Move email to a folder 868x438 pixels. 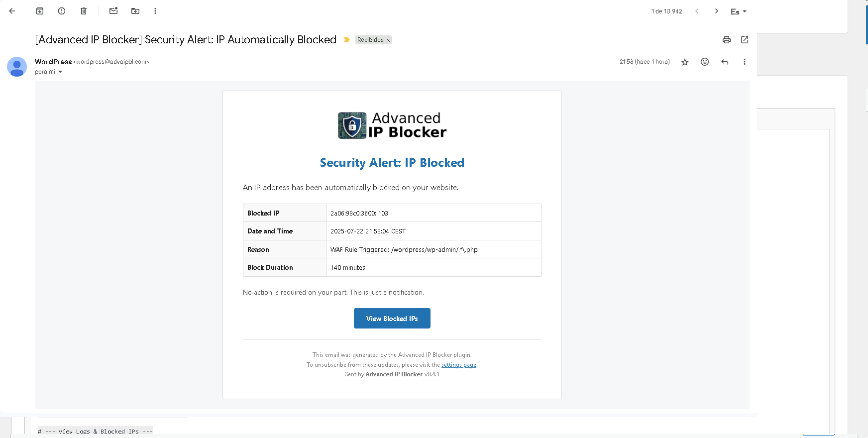(x=135, y=11)
